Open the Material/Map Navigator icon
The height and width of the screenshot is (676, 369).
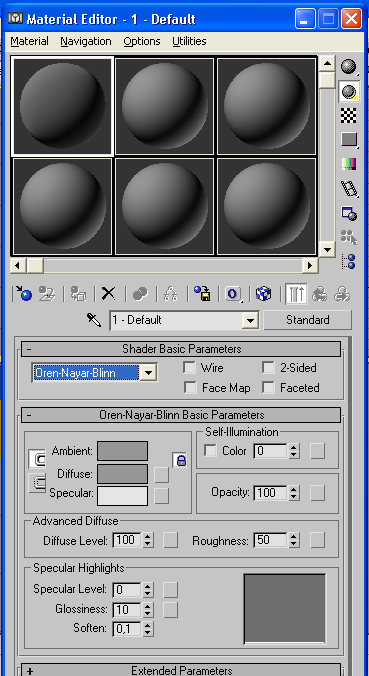point(349,262)
